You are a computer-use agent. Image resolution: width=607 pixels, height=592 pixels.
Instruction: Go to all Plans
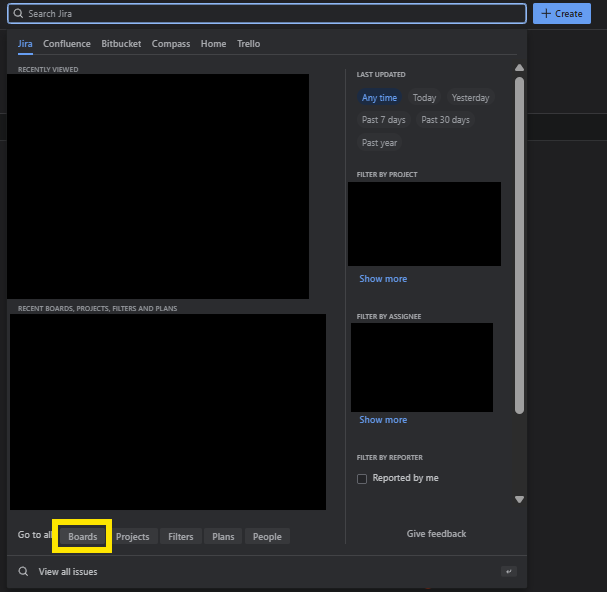[223, 537]
